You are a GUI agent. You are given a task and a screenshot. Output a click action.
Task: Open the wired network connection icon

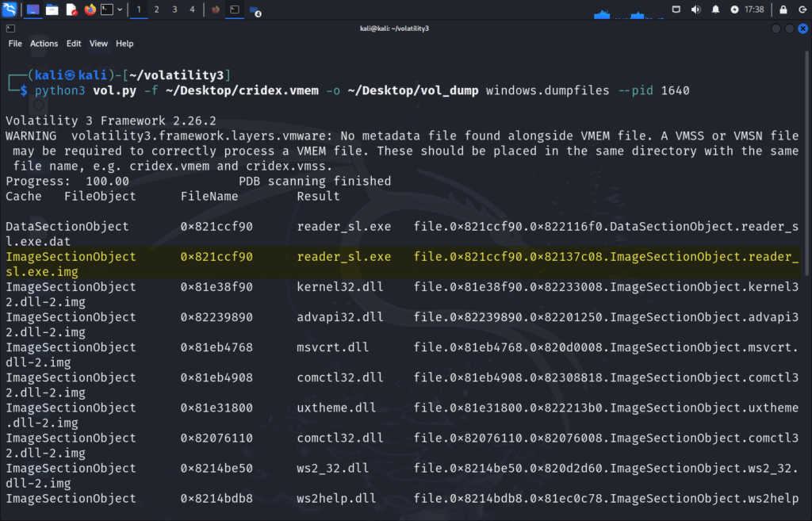pyautogui.click(x=676, y=10)
